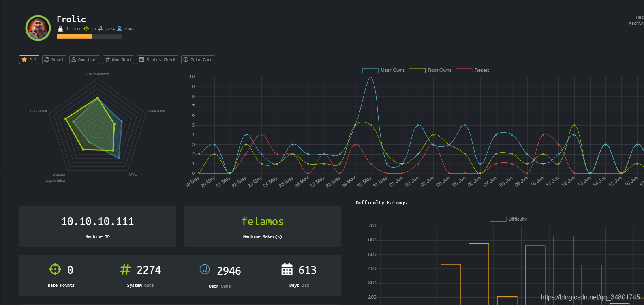This screenshot has width=644, height=305.
Task: Click the Machine Maker(s) caption
Action: (263, 237)
